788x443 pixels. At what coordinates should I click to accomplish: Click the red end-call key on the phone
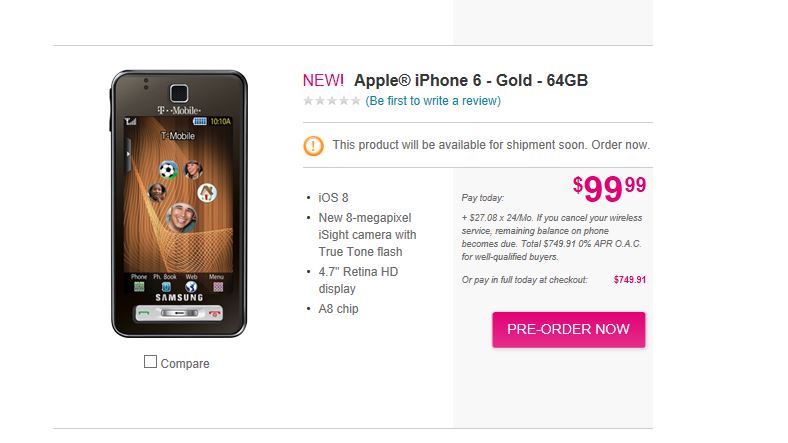click(x=214, y=313)
